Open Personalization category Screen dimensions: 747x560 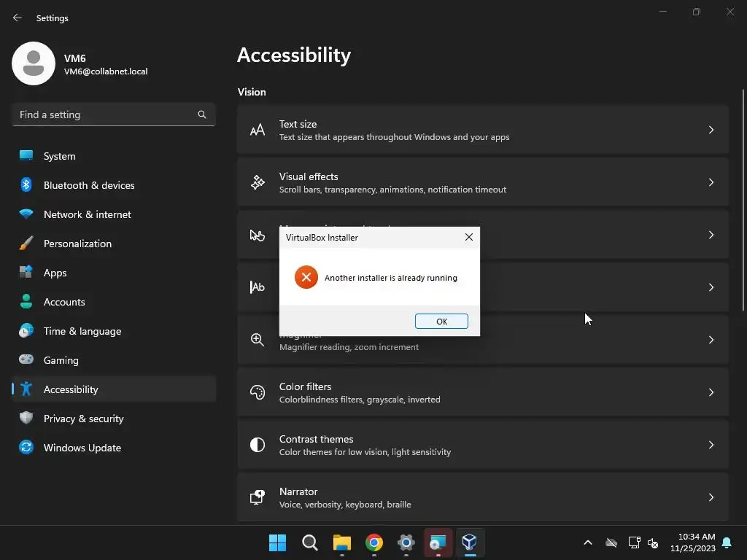(113, 244)
